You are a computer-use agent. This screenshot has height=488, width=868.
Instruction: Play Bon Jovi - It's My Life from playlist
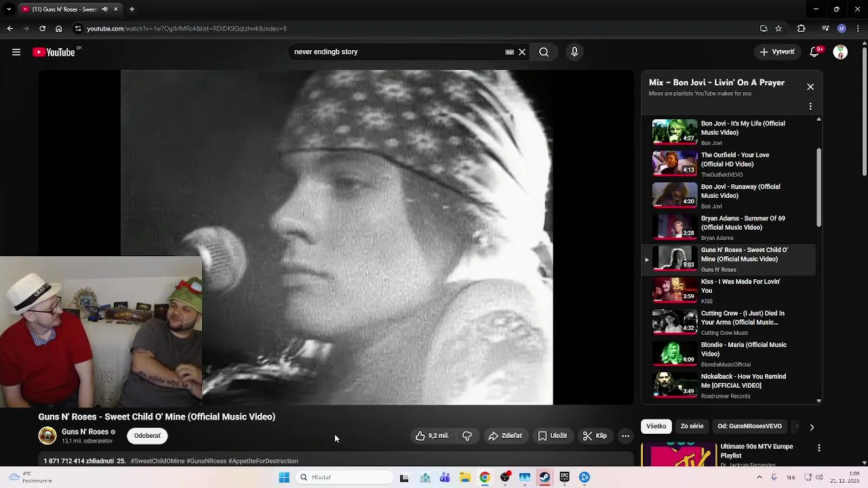coord(729,132)
